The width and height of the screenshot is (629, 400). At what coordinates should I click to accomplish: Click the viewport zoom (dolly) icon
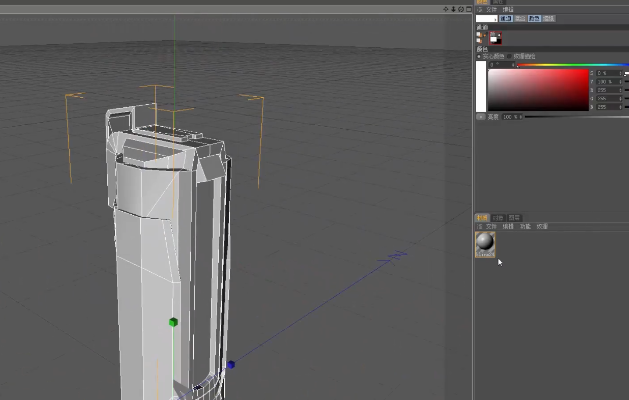click(453, 8)
